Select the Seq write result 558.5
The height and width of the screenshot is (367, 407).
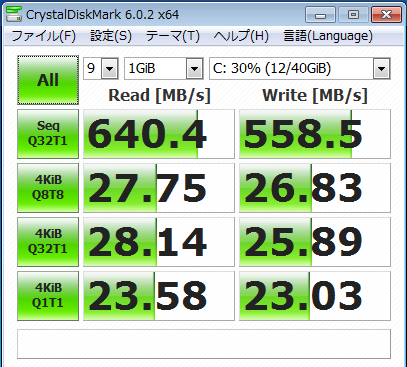[x=315, y=134]
